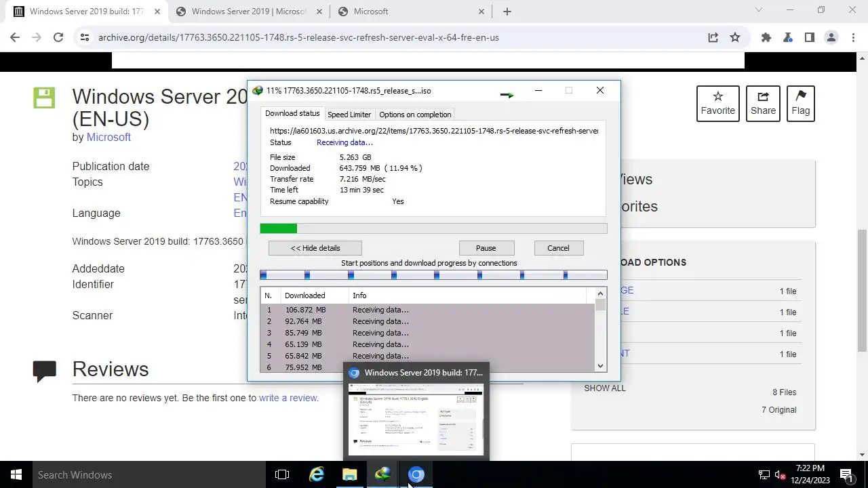Click the Favorite star button
Image resolution: width=868 pixels, height=488 pixels.
click(x=717, y=104)
